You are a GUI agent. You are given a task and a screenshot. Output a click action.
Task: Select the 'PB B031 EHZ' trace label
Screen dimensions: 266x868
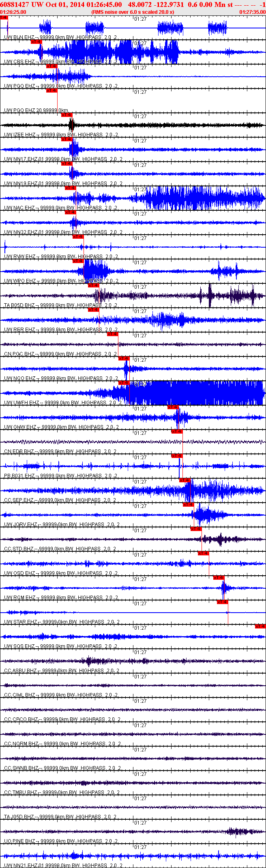[x=19, y=476]
